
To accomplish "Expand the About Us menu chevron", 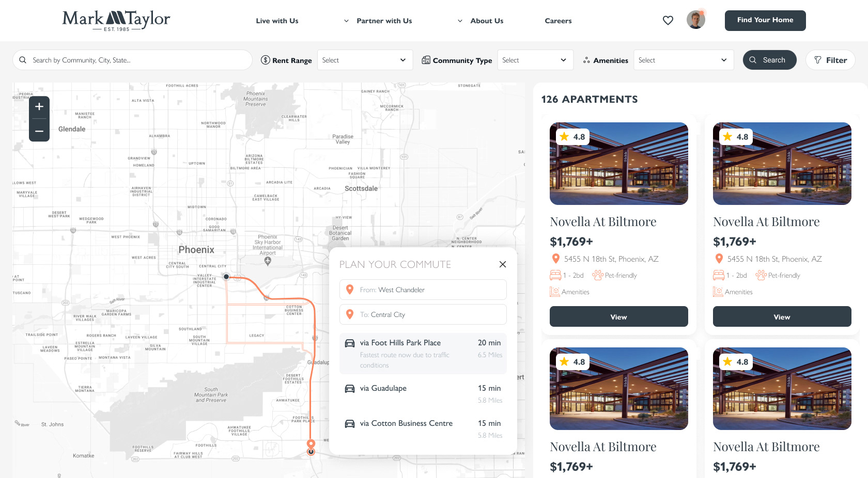I will tap(460, 21).
